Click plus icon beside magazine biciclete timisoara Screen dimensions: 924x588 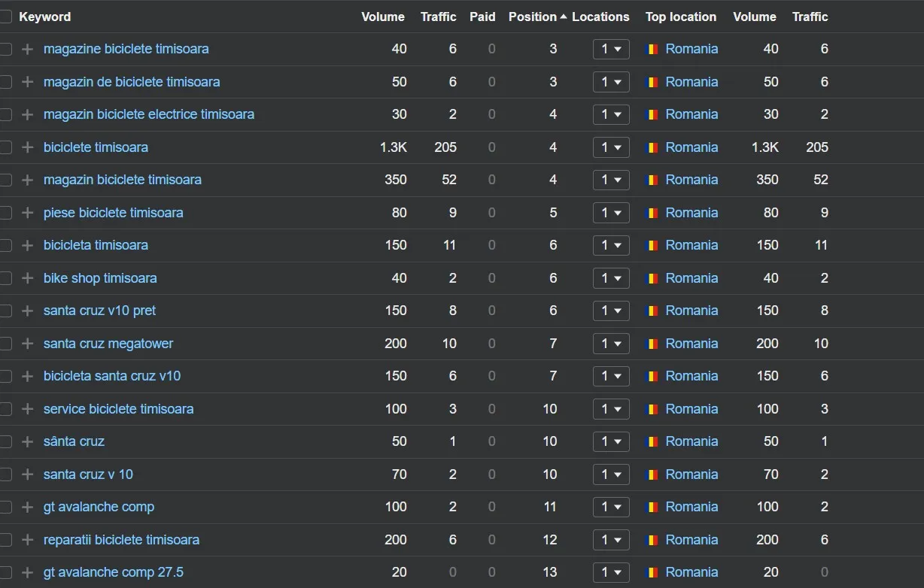pyautogui.click(x=28, y=49)
